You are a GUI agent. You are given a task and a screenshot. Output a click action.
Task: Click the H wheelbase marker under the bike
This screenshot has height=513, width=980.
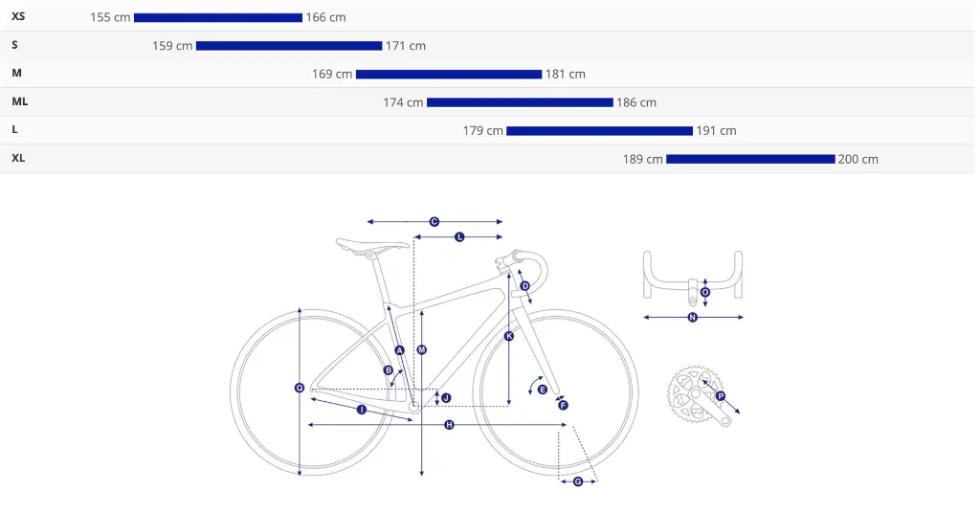[449, 424]
